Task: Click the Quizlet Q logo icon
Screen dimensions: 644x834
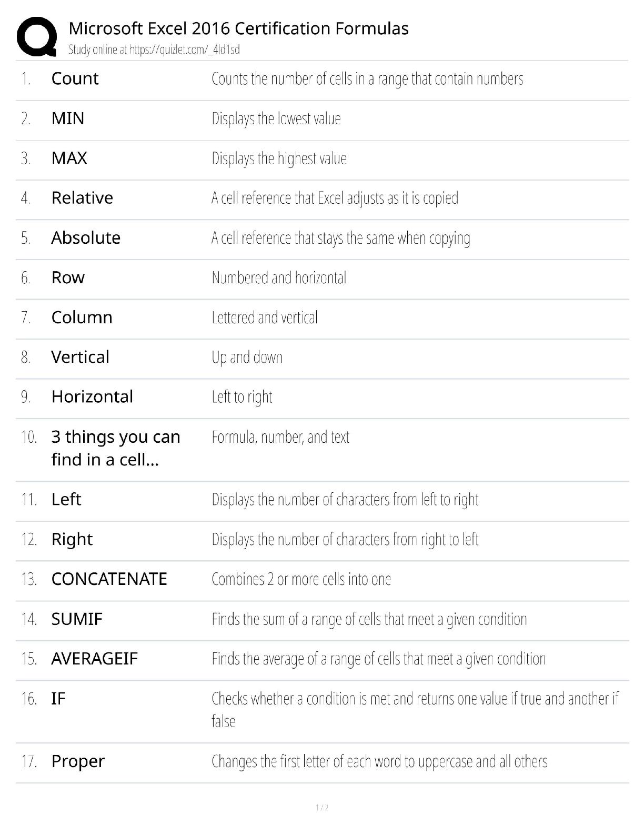Action: coord(37,36)
